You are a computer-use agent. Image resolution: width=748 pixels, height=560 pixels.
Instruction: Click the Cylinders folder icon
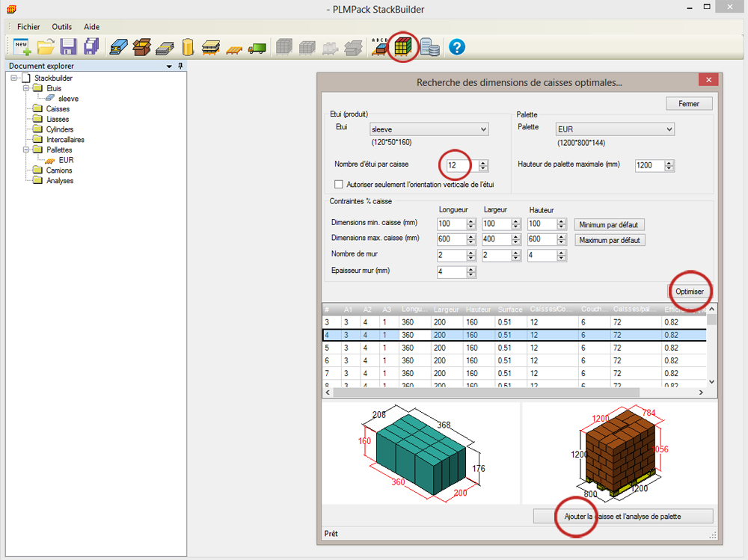[37, 129]
